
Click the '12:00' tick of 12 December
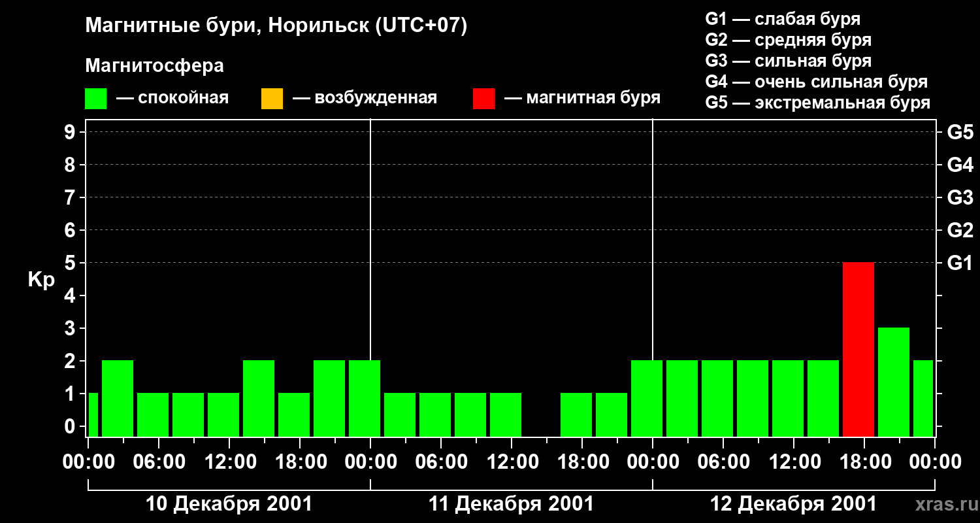(x=794, y=462)
